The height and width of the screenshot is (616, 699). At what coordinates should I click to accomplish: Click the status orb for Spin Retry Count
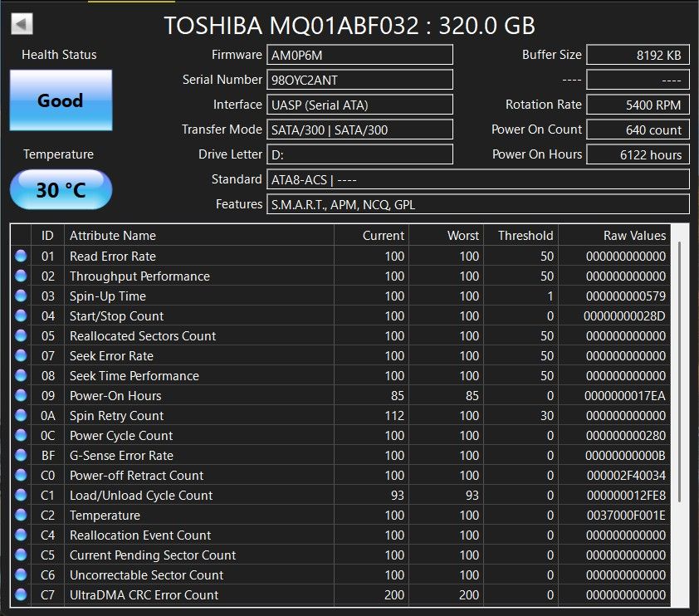[21, 415]
